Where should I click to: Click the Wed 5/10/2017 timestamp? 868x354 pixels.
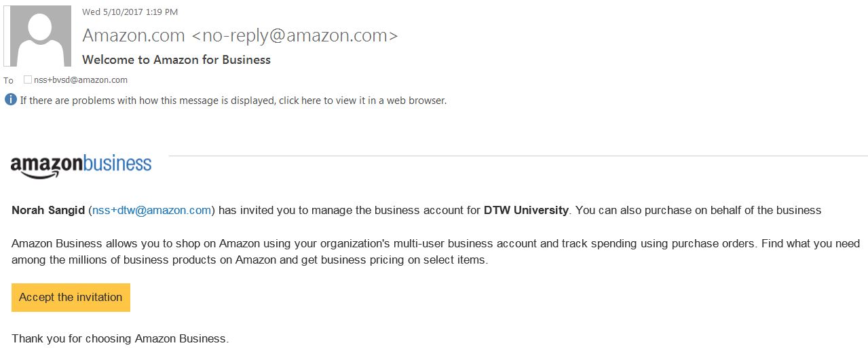pyautogui.click(x=130, y=12)
